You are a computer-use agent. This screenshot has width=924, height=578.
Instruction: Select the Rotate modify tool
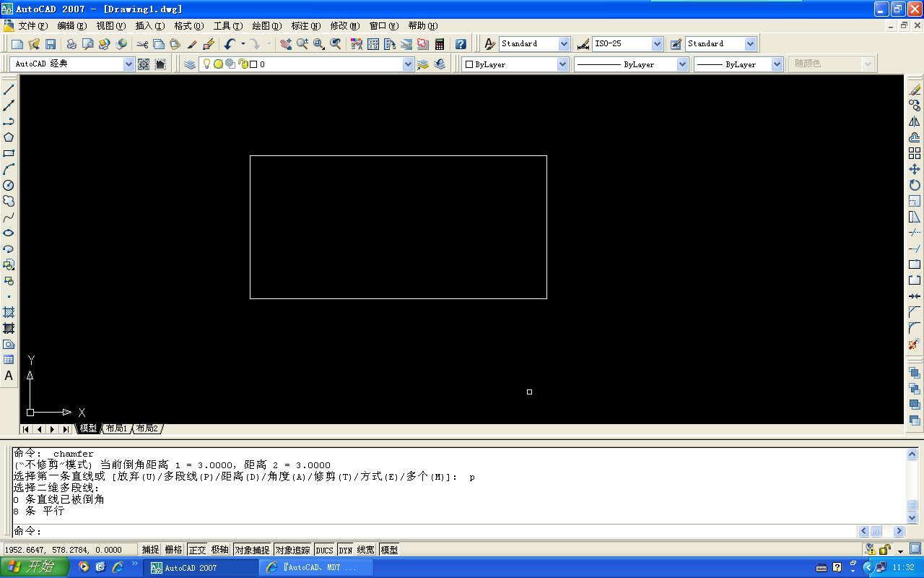(x=915, y=185)
